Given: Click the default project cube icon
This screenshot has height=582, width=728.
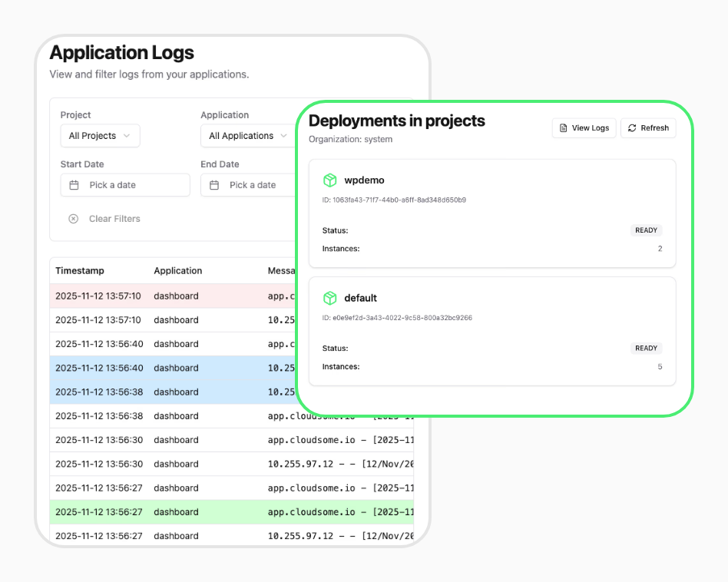Looking at the screenshot, I should coord(329,298).
